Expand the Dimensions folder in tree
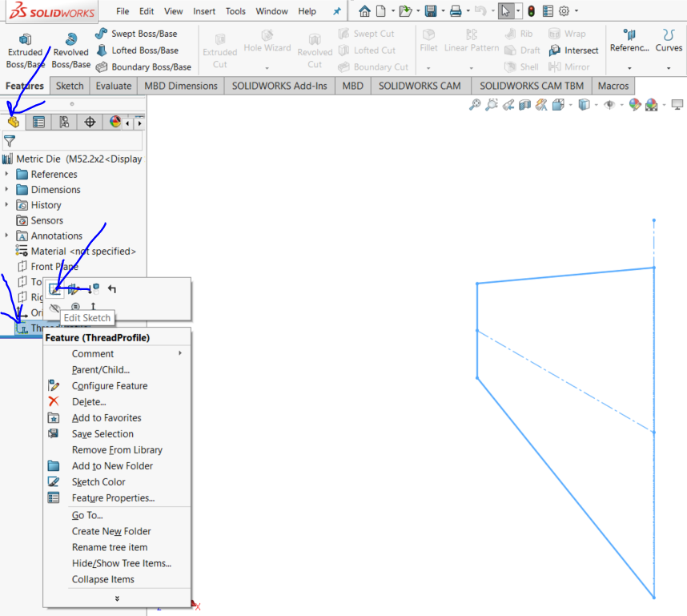Screen dimensions: 687x616 (x=6, y=189)
